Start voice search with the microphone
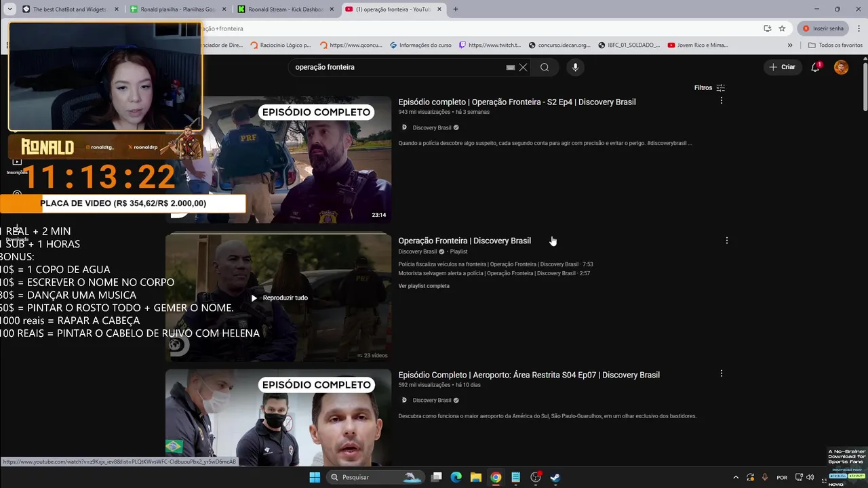Viewport: 868px width, 488px height. 575,67
